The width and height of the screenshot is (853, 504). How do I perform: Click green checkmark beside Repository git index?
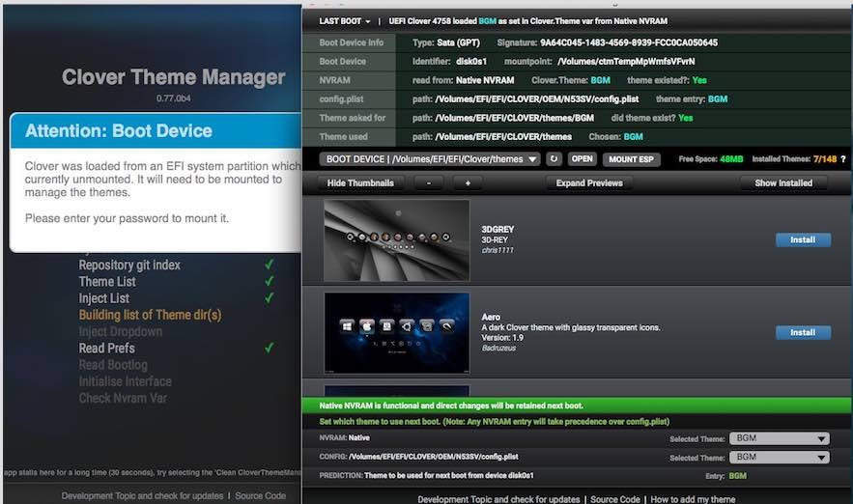coord(270,265)
